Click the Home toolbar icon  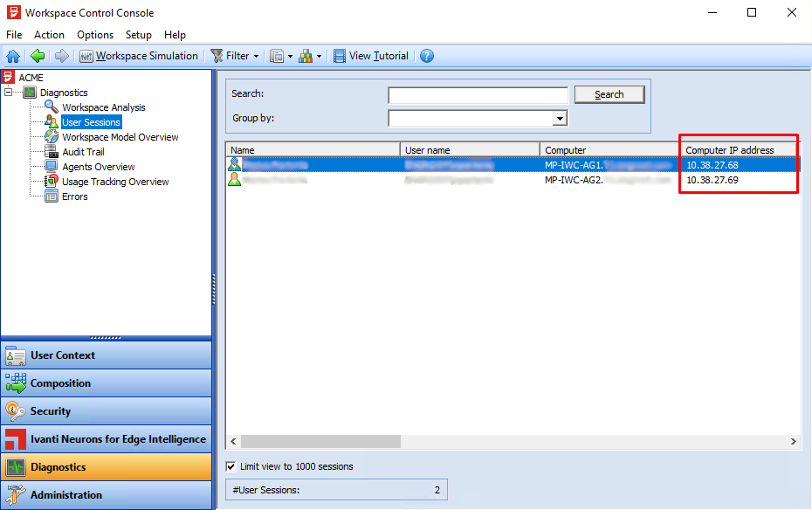[13, 56]
